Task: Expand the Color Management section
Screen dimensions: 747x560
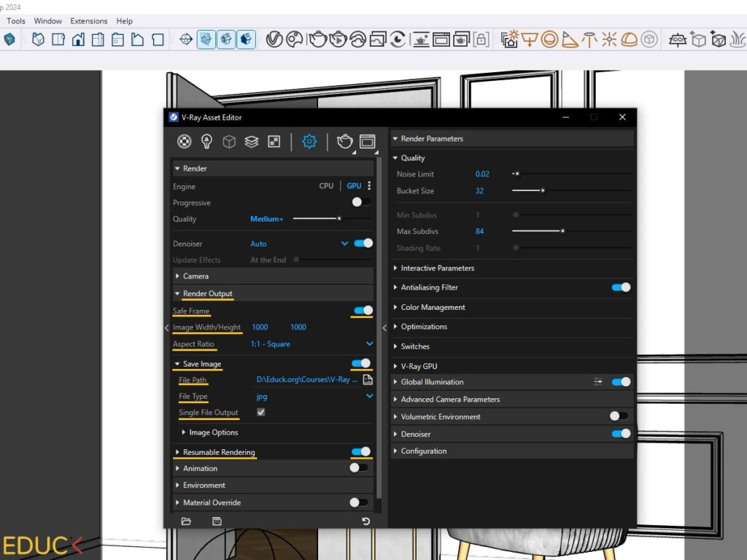Action: point(433,307)
